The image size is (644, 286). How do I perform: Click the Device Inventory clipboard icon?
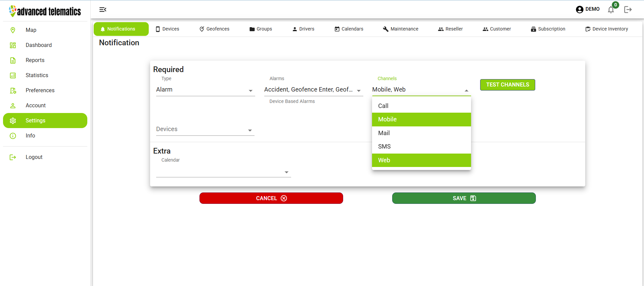(x=588, y=29)
